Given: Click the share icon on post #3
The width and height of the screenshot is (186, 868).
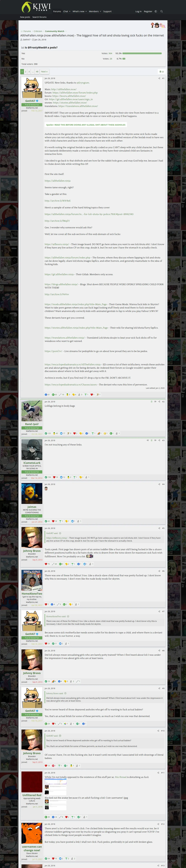Looking at the screenshot, I should pos(159,440).
